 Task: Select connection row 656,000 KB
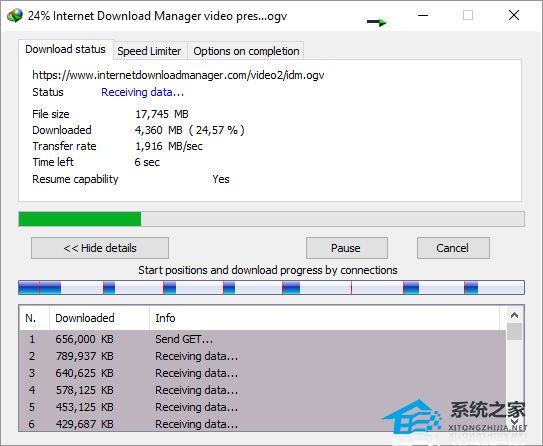click(x=262, y=339)
